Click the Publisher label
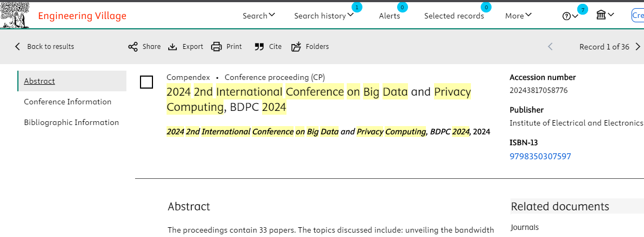The width and height of the screenshot is (644, 237). tap(526, 110)
